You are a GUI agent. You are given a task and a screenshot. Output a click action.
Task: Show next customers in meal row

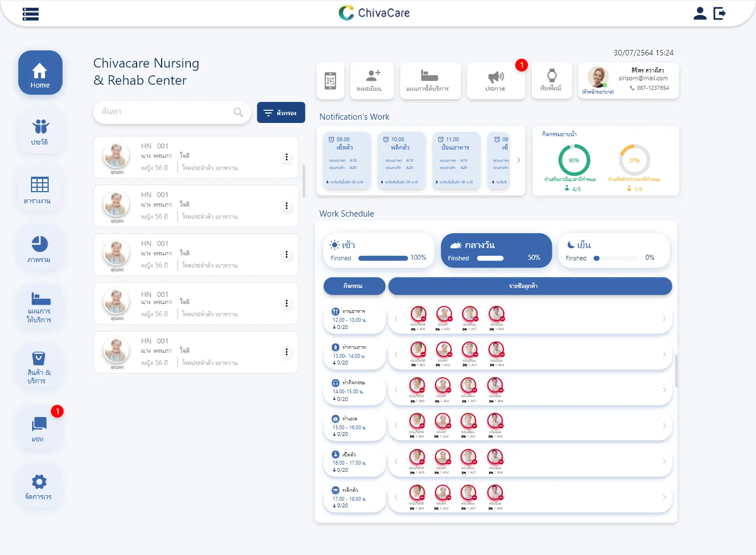tap(664, 318)
